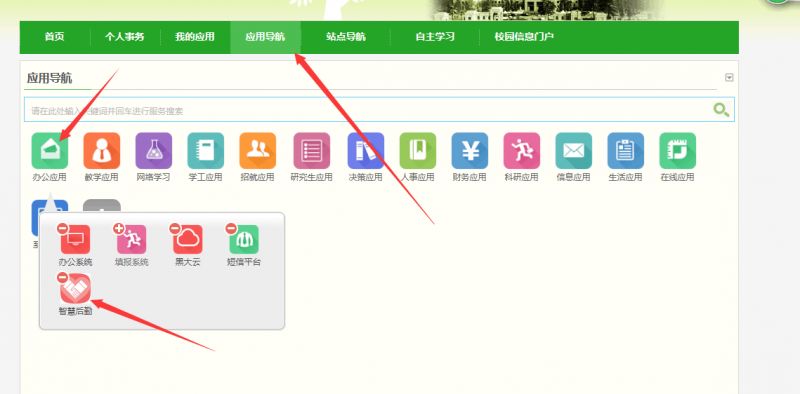Viewport: 800px width, 394px height.
Task: Open the 学工应用 notebook icon
Action: click(206, 151)
